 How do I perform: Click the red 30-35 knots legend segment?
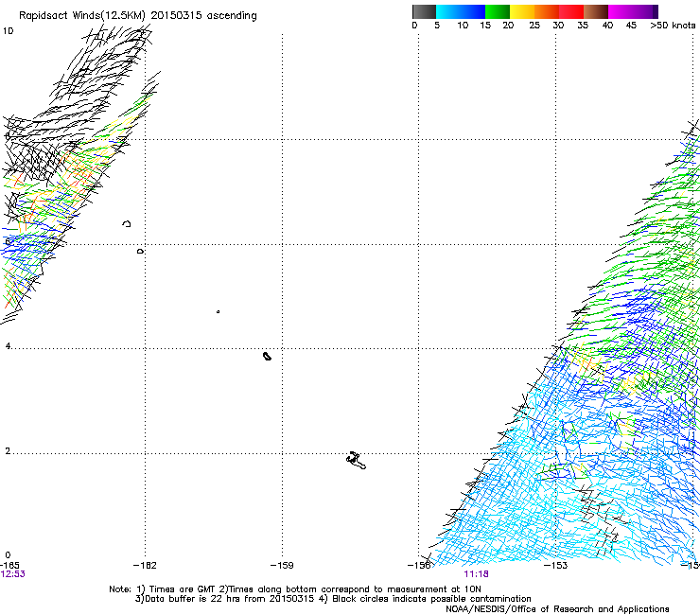point(571,11)
